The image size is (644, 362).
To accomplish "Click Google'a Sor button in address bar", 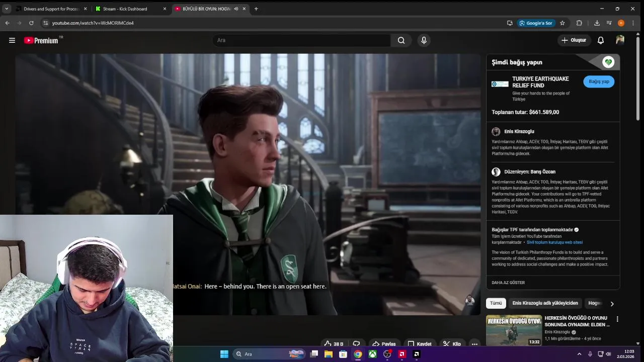I will (536, 23).
